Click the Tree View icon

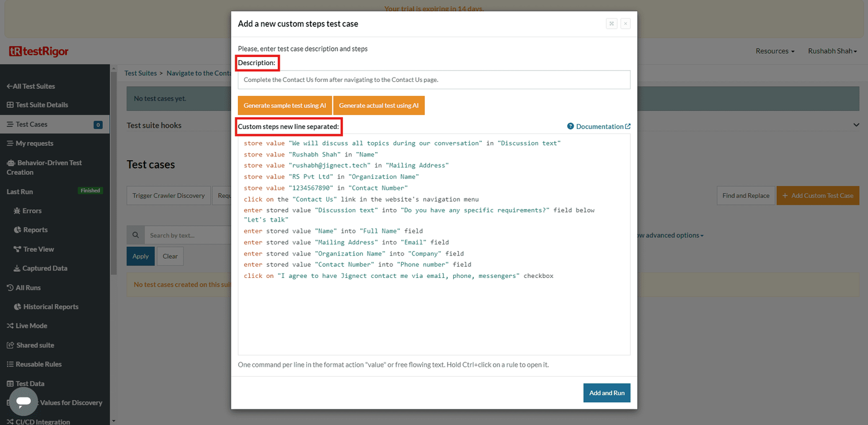(x=17, y=249)
